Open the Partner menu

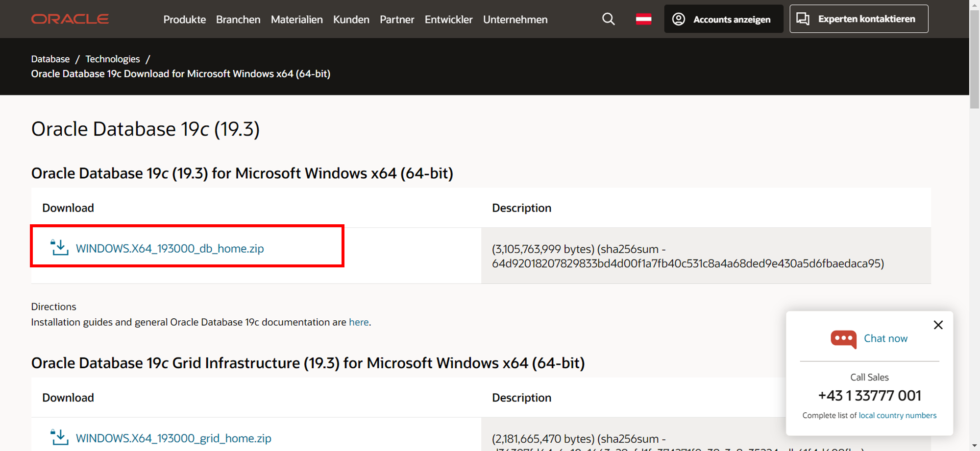click(397, 20)
